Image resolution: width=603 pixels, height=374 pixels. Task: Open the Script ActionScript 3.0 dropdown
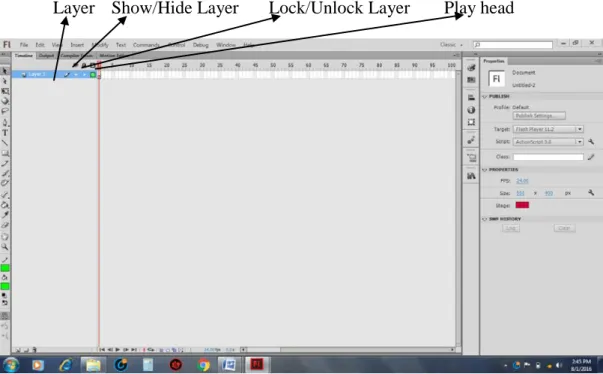(x=548, y=142)
